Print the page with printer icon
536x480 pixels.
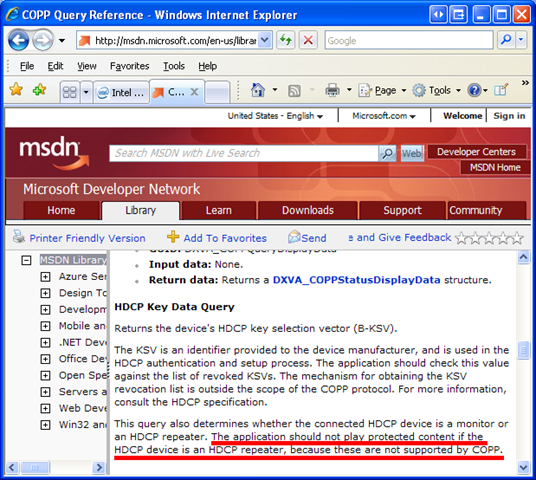pos(332,91)
